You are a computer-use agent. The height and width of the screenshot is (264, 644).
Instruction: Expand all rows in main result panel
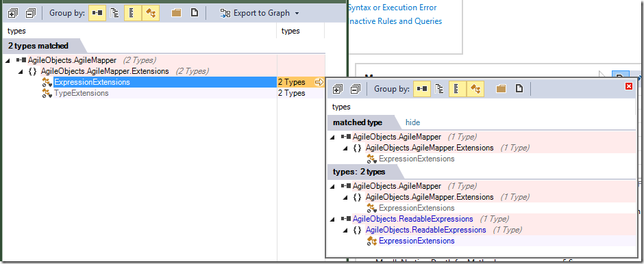click(13, 13)
